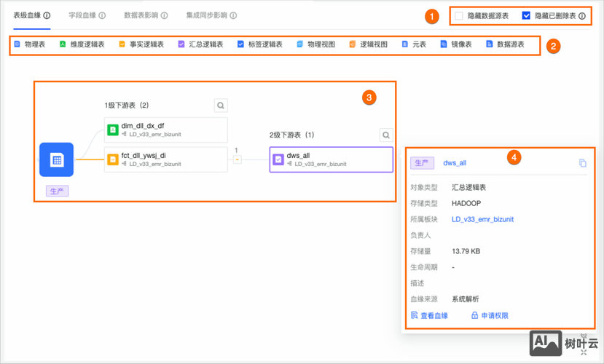Image resolution: width=604 pixels, height=364 pixels.
Task: Click LD_v33_emr_bizunit under dim_dll_dx_df
Action: click(155, 134)
